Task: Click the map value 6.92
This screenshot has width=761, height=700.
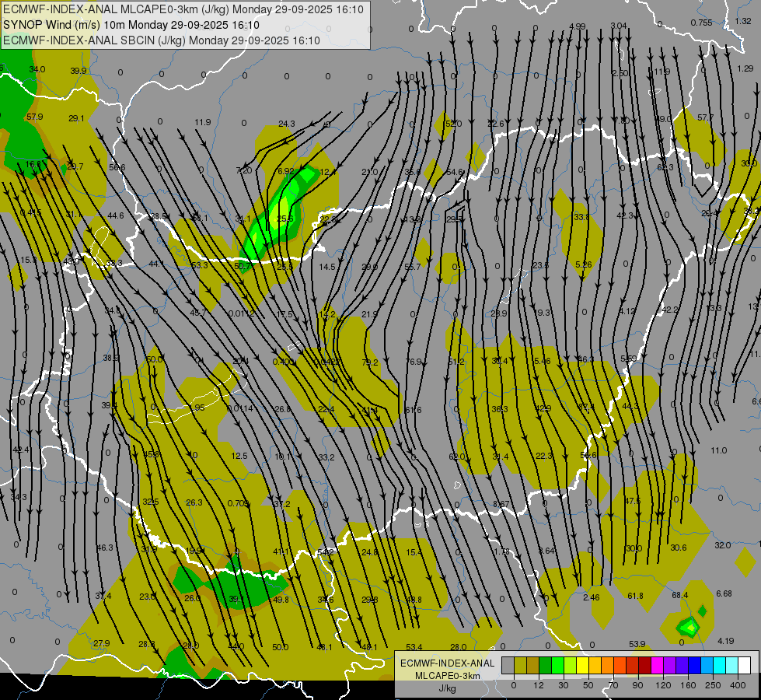Action: [x=286, y=171]
